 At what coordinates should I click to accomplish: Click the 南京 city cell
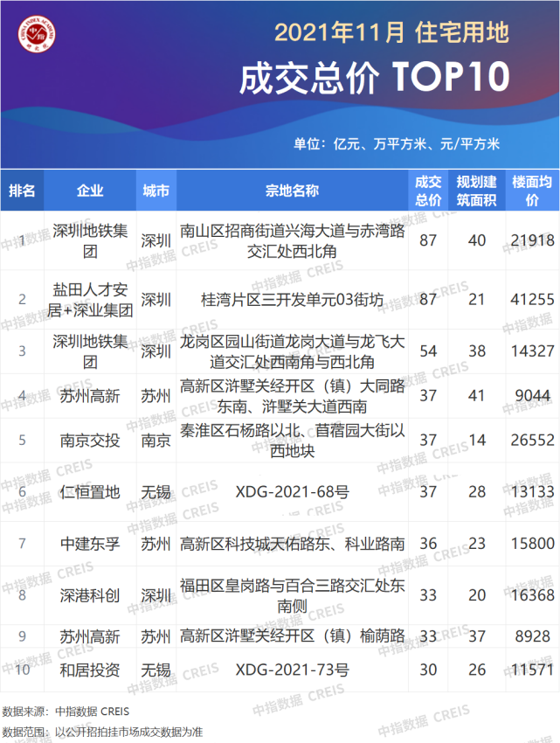click(156, 441)
